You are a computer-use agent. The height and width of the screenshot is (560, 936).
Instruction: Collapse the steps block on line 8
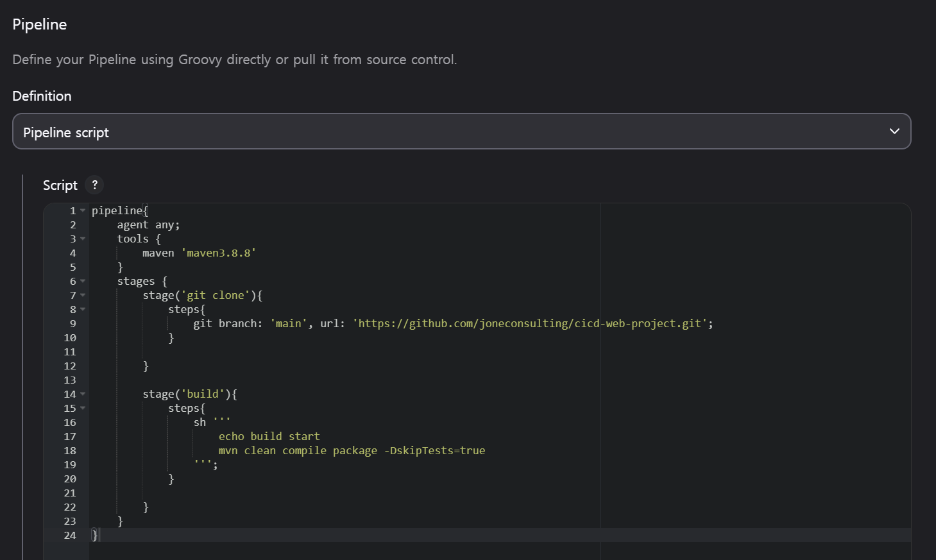pyautogui.click(x=83, y=309)
